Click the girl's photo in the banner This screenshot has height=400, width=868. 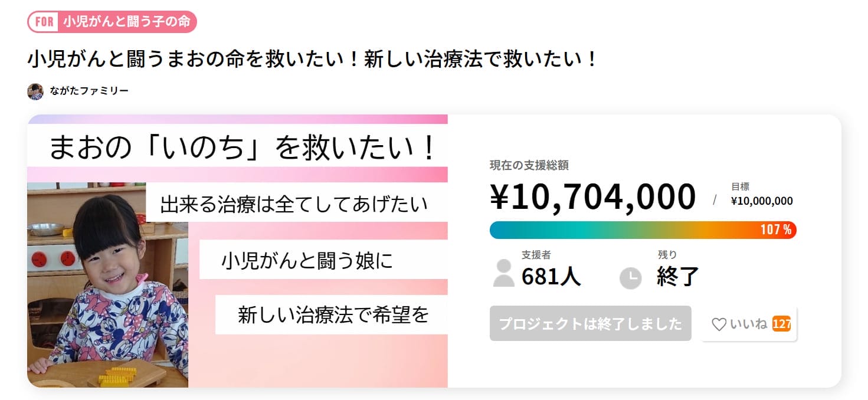pyautogui.click(x=107, y=284)
